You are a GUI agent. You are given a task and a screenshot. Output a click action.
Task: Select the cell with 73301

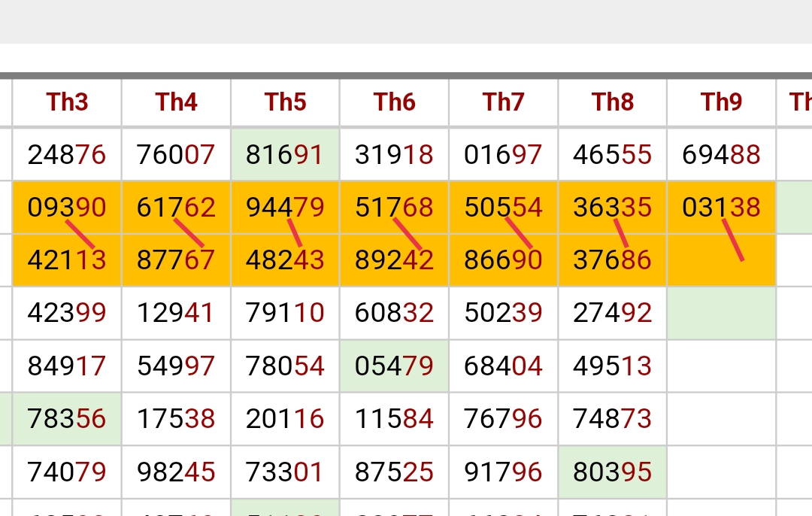tap(286, 472)
